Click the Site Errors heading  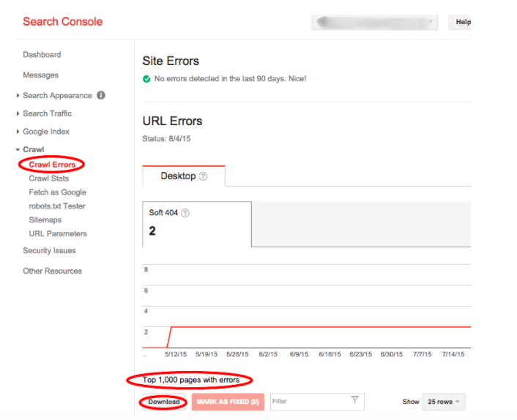[x=171, y=61]
